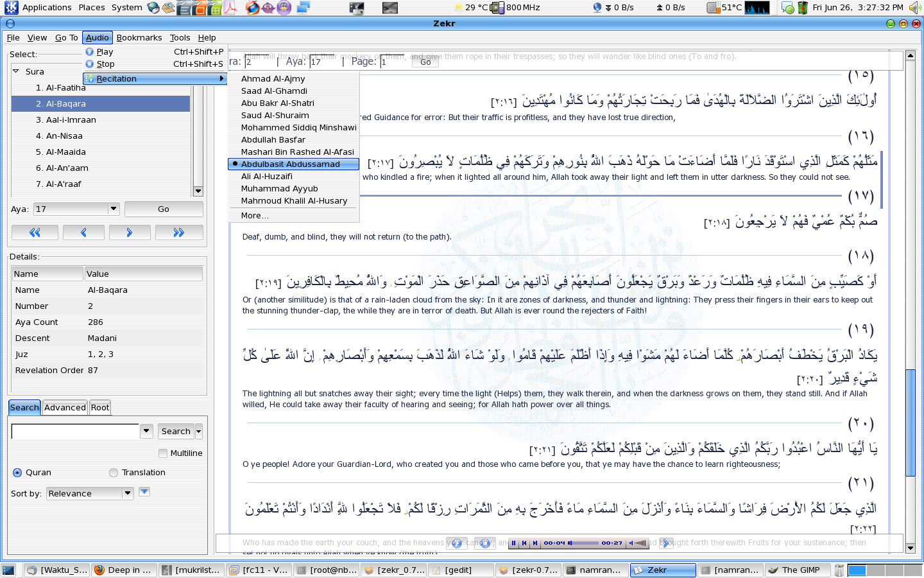Screen dimensions: 924x578
Task: Go to previous aya with left arrow
Action: [83, 232]
